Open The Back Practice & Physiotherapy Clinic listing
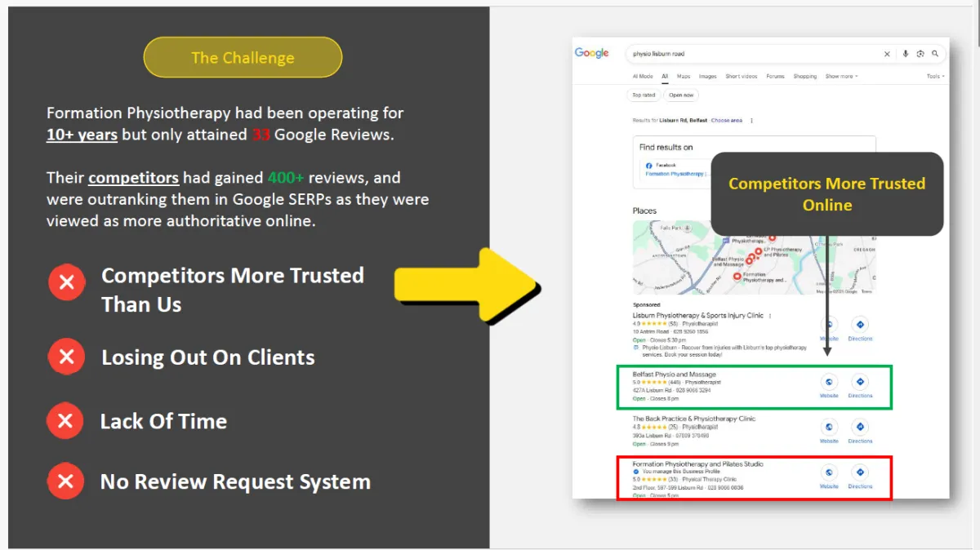This screenshot has height=550, width=980. click(x=694, y=419)
